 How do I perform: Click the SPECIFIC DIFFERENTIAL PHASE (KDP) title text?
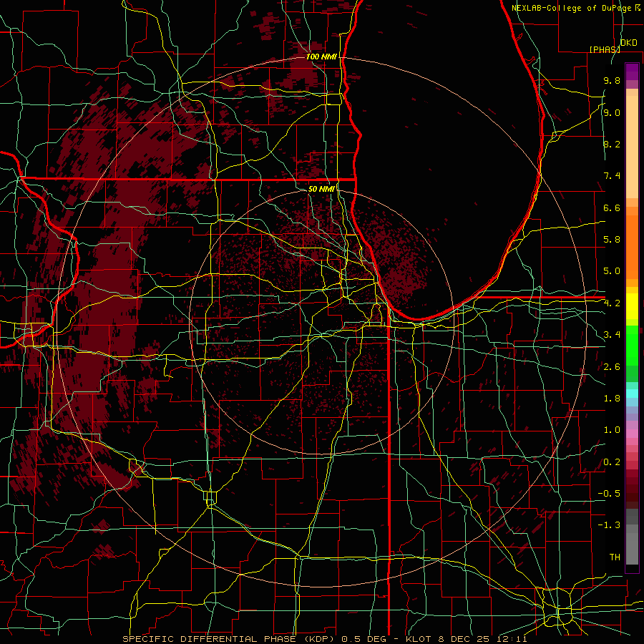click(x=228, y=639)
